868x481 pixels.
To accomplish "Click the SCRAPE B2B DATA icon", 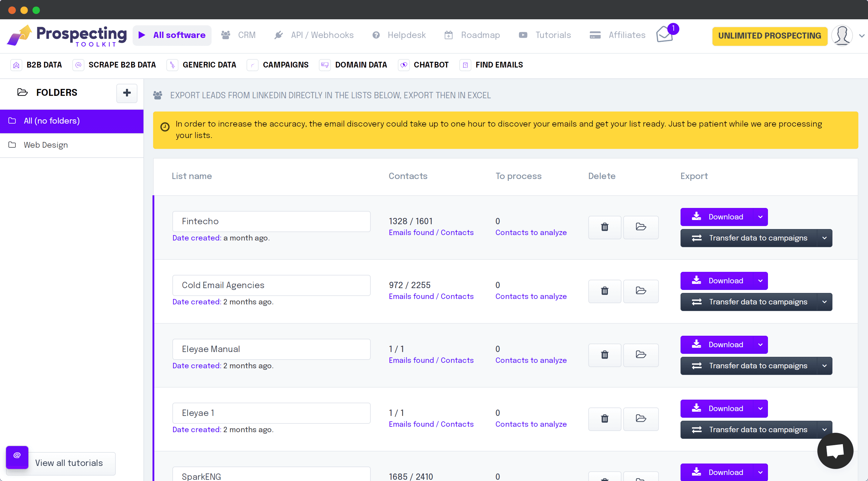I will click(x=78, y=65).
